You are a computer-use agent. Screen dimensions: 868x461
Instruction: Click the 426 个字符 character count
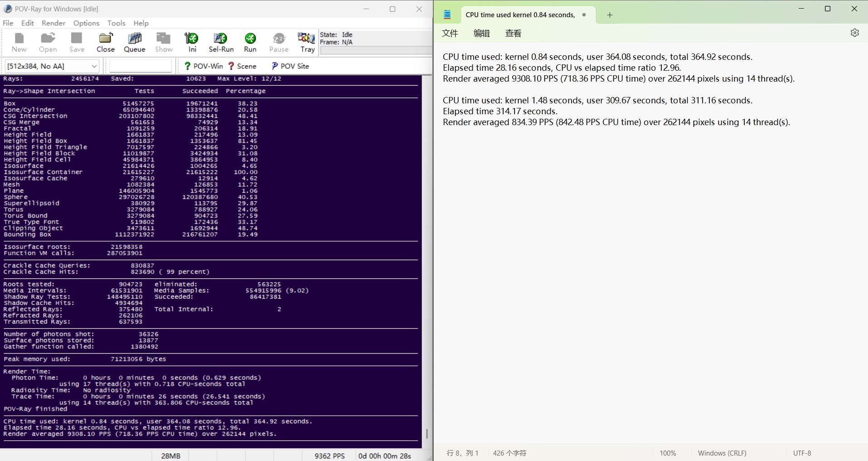click(509, 453)
